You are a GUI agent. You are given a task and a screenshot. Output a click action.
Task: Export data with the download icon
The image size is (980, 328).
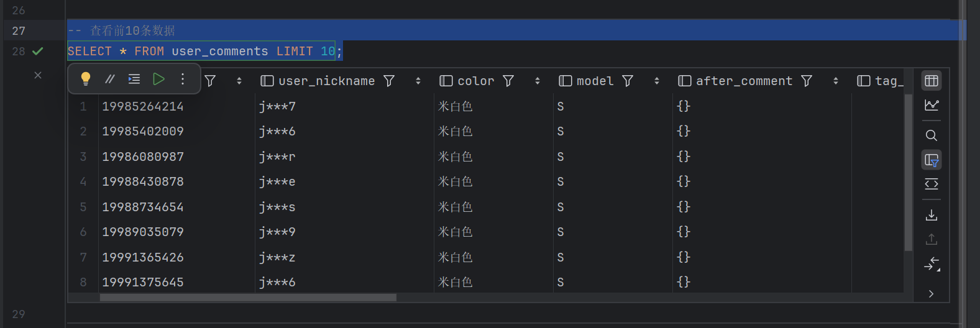click(x=931, y=215)
